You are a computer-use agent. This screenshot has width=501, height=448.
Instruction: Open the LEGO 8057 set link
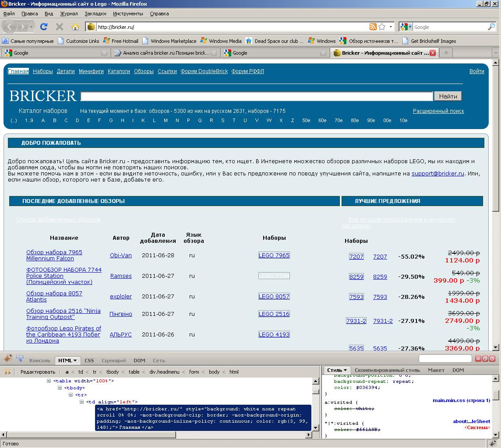(x=274, y=297)
